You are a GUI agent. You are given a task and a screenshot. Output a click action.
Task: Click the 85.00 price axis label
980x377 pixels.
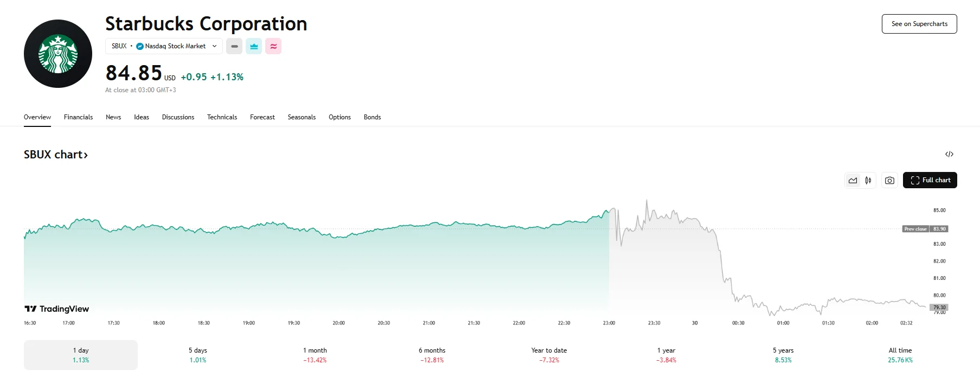pos(939,210)
